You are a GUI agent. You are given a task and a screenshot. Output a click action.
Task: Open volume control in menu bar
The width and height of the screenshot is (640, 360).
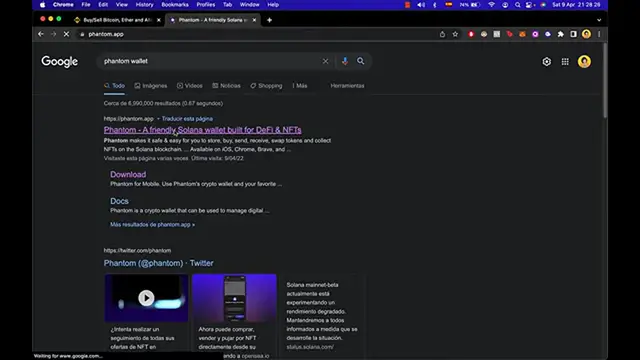tap(421, 5)
